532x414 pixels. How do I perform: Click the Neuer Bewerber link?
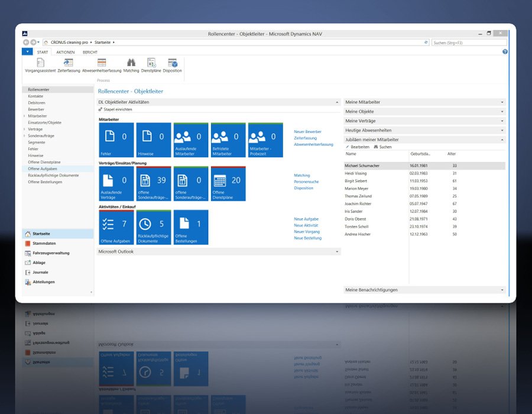coord(307,131)
